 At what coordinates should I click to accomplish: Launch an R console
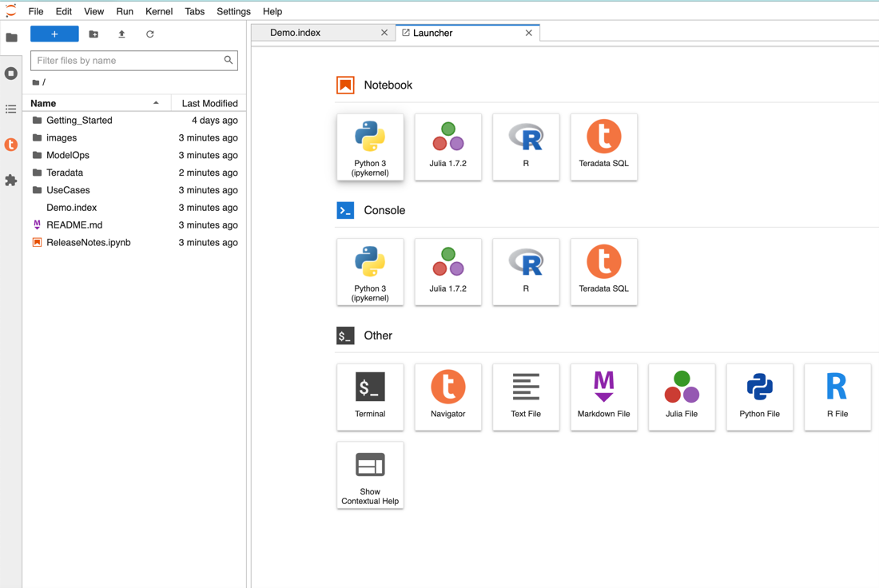526,272
